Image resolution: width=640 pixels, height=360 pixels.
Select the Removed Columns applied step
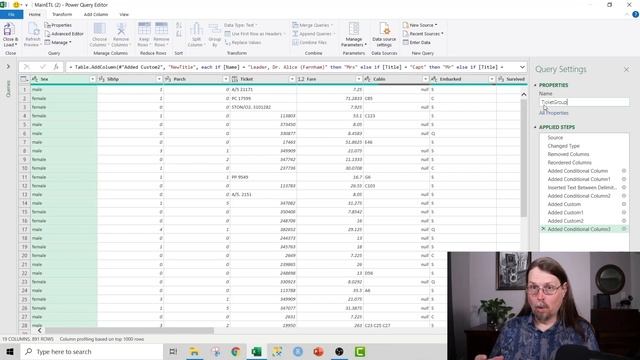568,154
